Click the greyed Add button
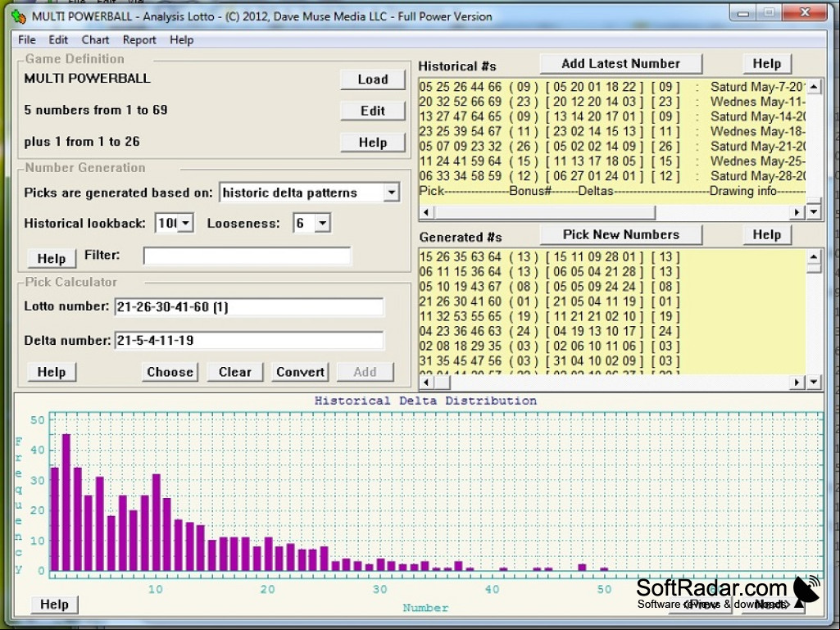The image size is (840, 630). (365, 372)
